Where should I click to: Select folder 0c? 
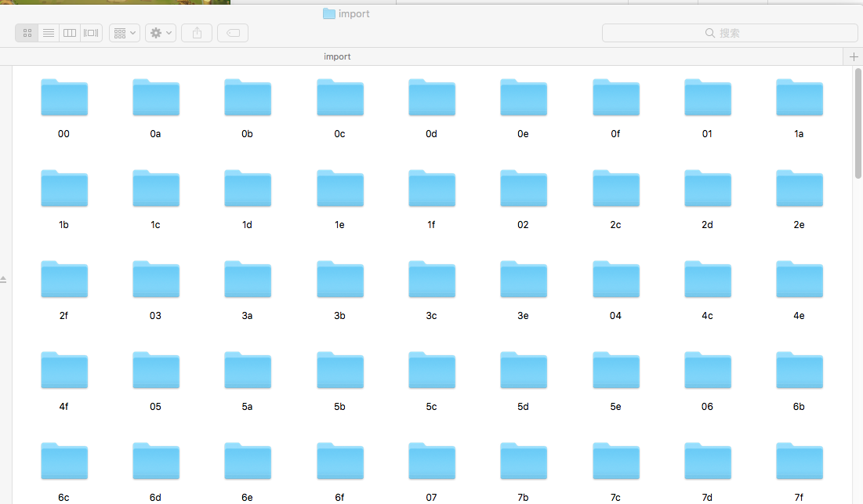click(340, 97)
